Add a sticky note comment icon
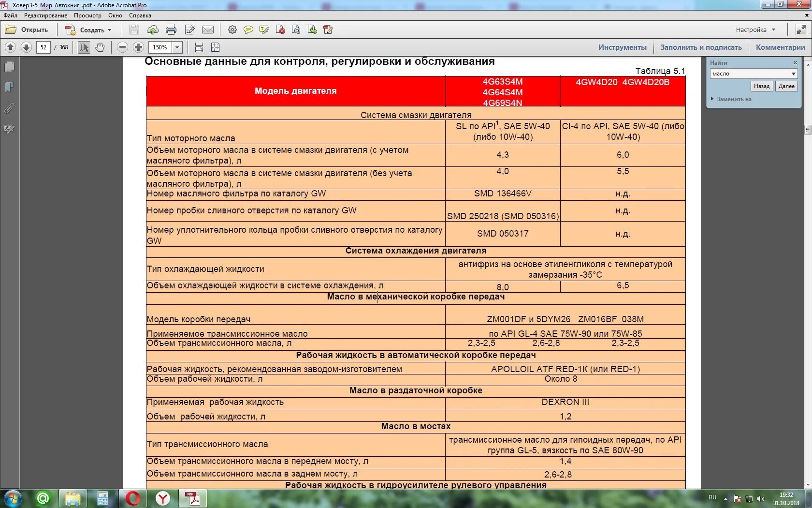 [x=248, y=30]
